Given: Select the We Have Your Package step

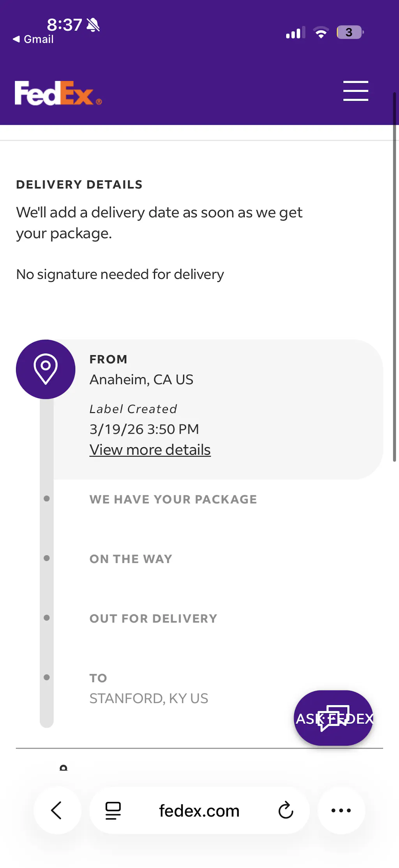Looking at the screenshot, I should coord(173,499).
